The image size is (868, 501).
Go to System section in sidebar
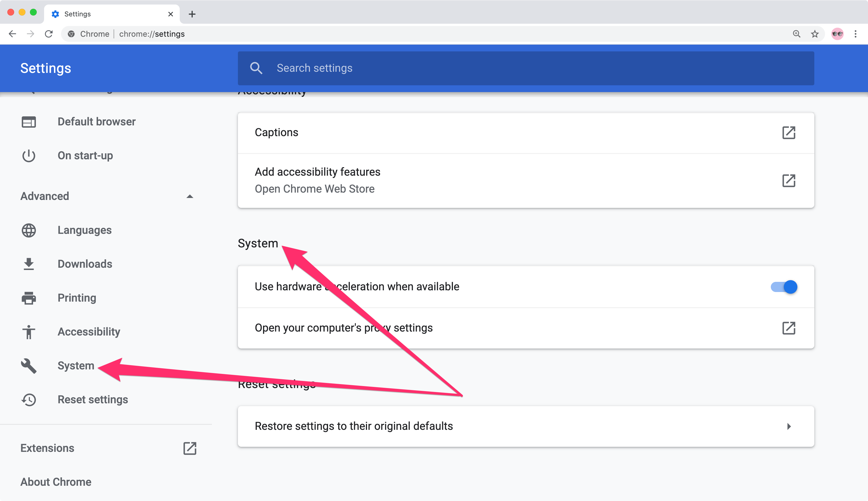(76, 366)
